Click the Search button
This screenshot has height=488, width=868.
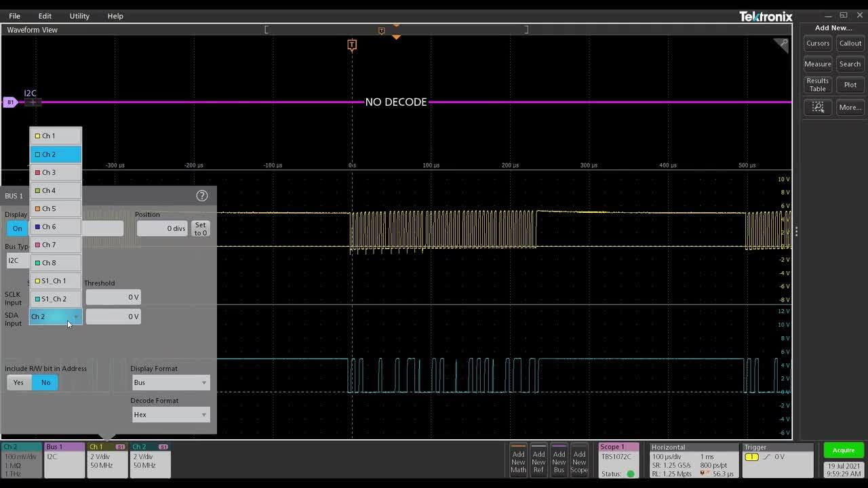point(850,64)
